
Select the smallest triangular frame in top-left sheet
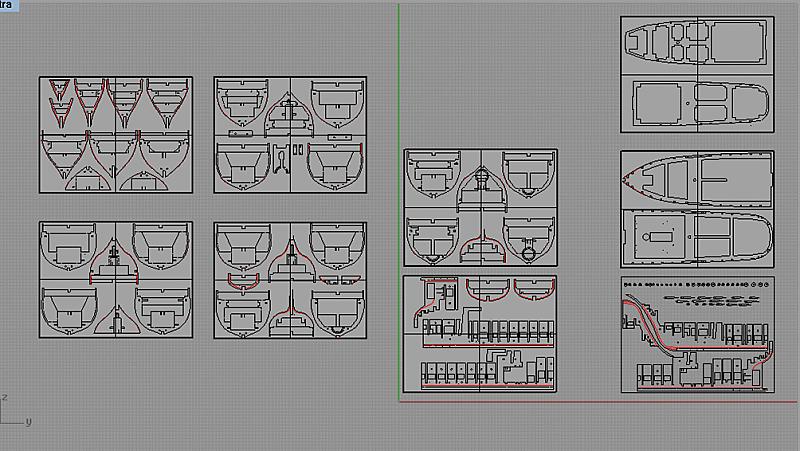(59, 87)
